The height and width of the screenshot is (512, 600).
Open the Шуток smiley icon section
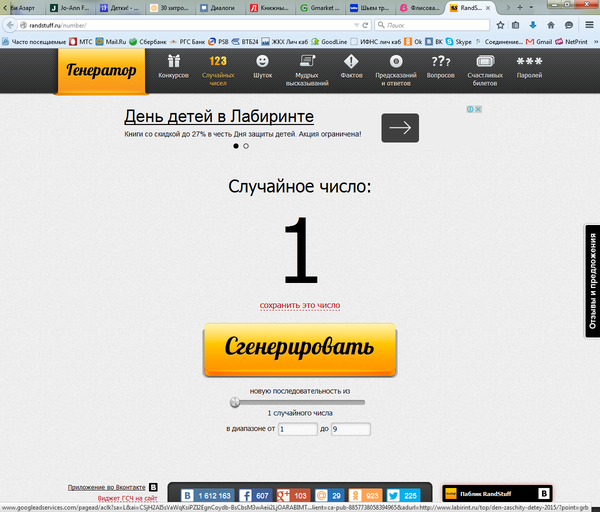coord(263,68)
